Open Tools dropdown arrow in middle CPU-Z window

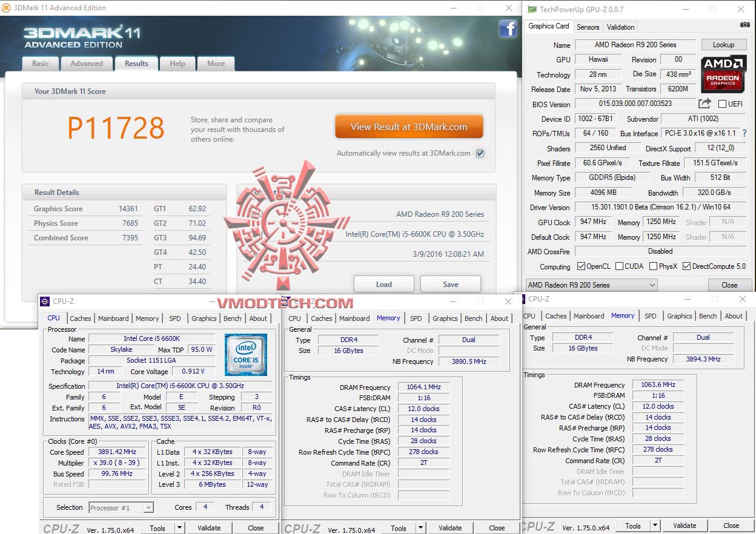tap(420, 528)
